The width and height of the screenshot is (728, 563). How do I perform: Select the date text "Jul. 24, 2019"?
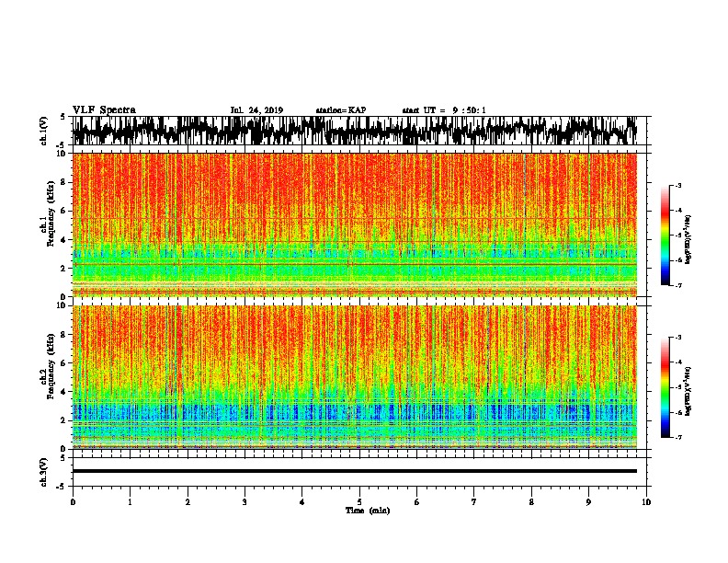(256, 110)
